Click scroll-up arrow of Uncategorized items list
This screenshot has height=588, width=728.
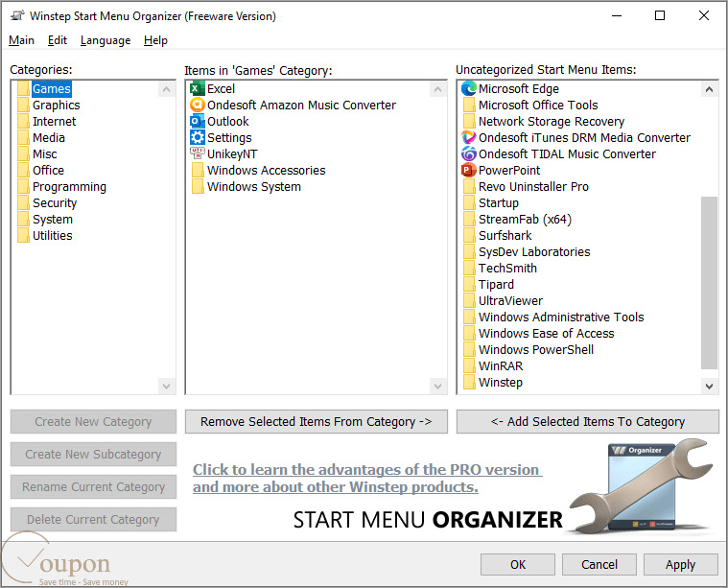(x=709, y=89)
